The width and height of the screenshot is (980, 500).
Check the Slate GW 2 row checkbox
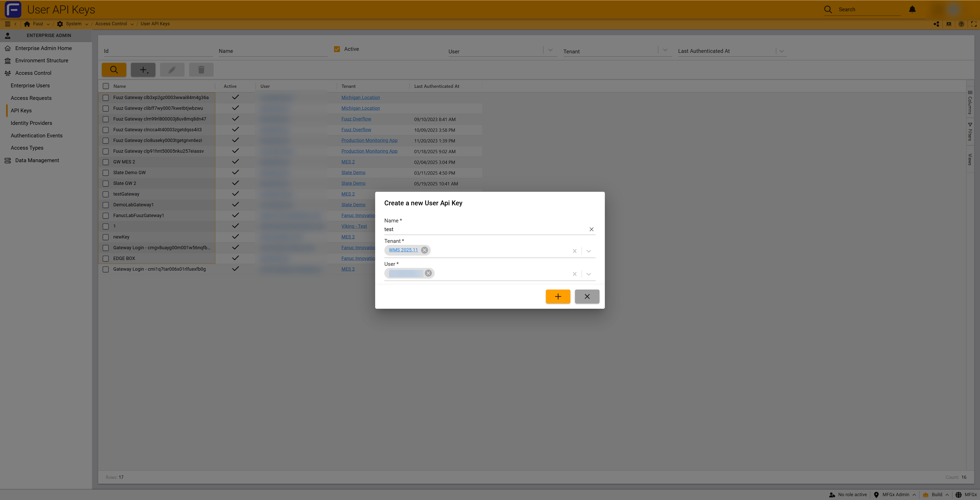coord(106,183)
